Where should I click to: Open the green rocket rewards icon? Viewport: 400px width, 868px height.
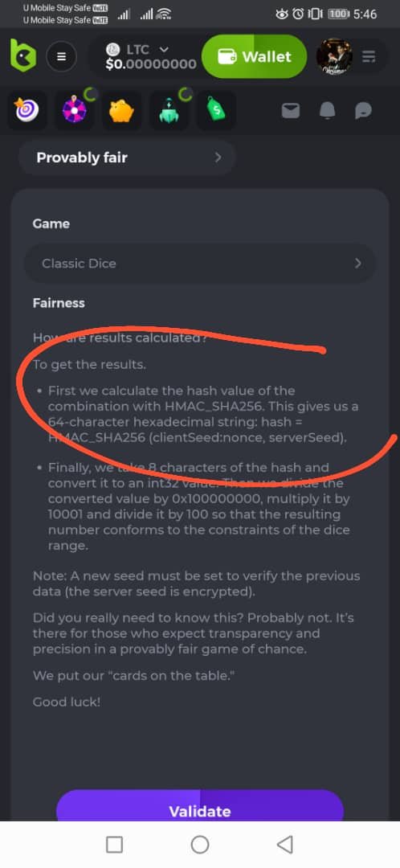coord(169,111)
